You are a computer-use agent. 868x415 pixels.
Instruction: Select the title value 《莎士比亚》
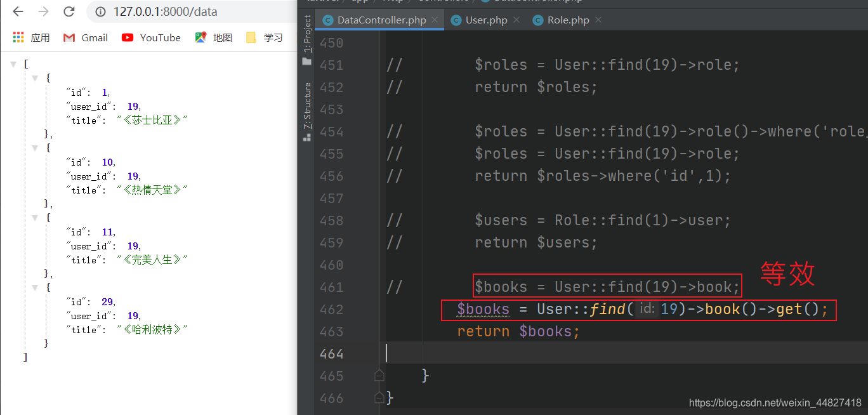[x=152, y=121]
